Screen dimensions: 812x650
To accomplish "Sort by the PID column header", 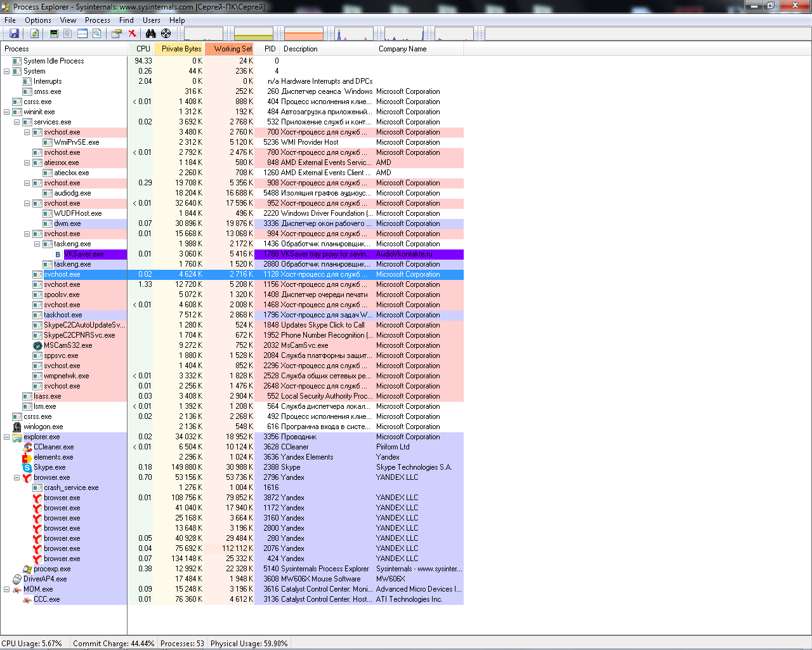I will pos(268,49).
